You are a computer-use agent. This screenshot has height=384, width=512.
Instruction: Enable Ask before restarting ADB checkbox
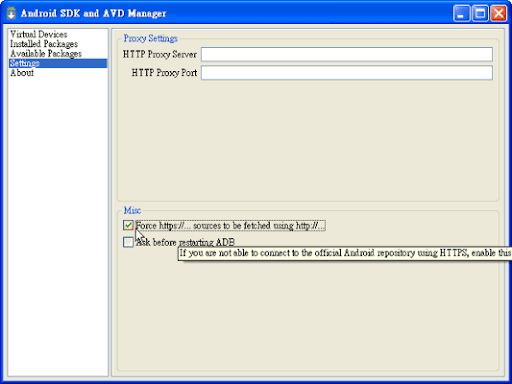coord(128,242)
